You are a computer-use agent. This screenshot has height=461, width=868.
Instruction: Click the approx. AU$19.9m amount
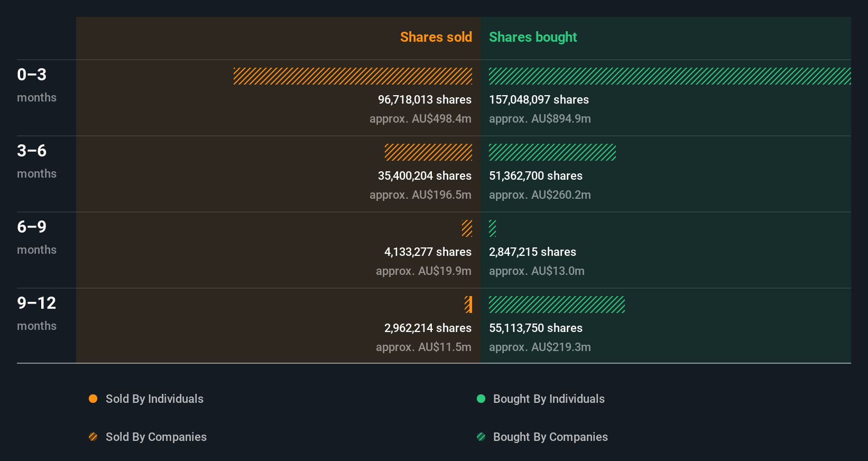[423, 271]
